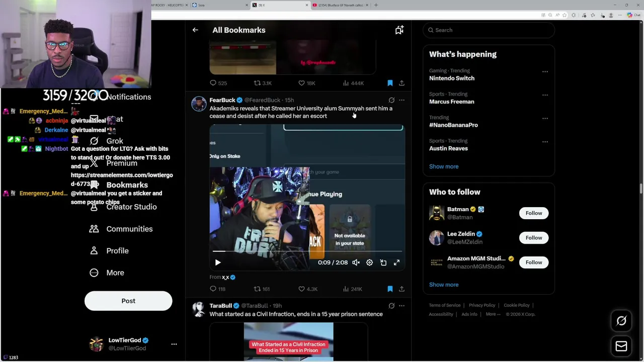Viewport: 644px width, 362px height.
Task: Follow Amazon MGM Studios
Action: point(534,262)
